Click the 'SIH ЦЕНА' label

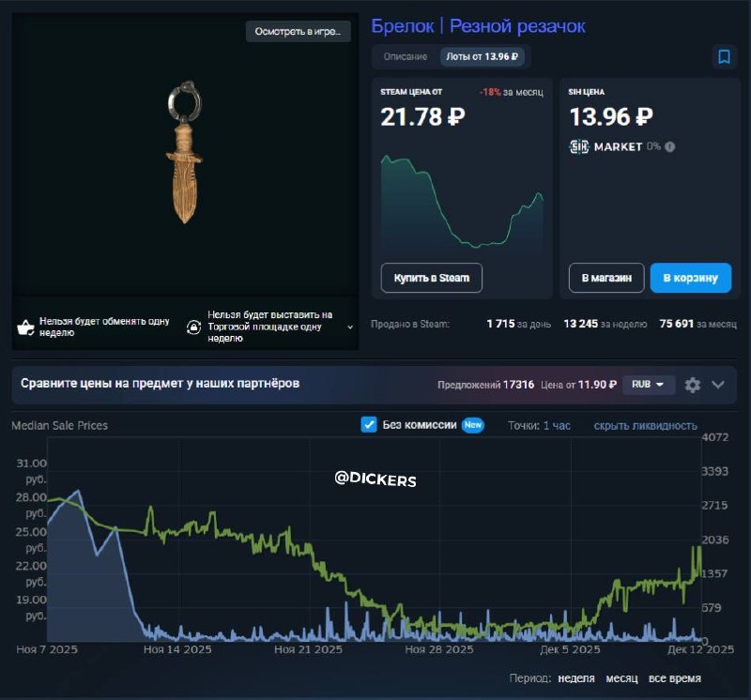586,92
